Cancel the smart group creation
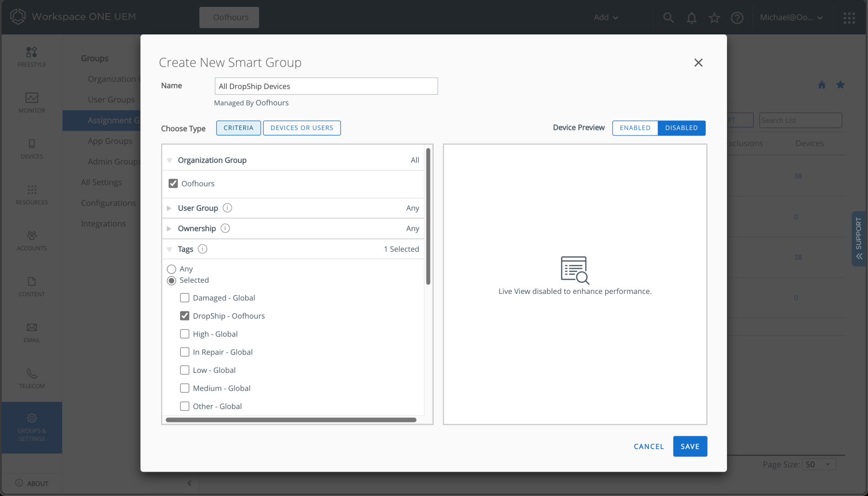868x496 pixels. click(648, 446)
